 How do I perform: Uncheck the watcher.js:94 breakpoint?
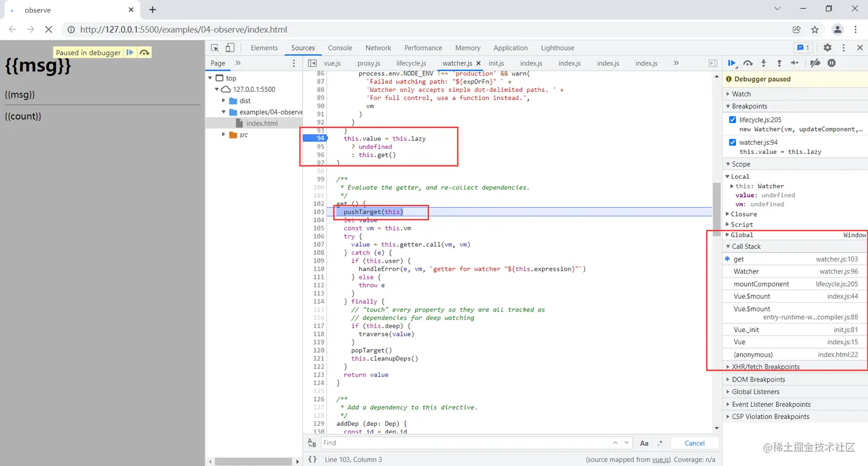[732, 143]
